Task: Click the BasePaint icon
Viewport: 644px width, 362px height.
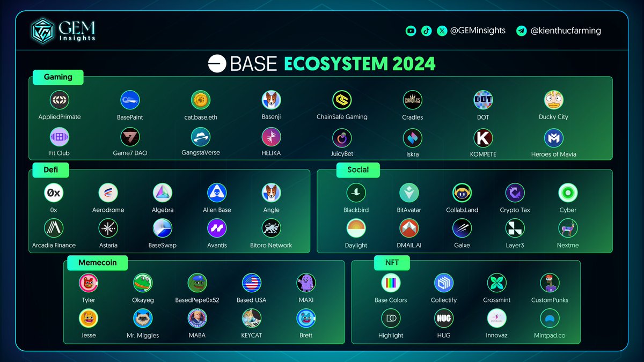Action: tap(130, 100)
